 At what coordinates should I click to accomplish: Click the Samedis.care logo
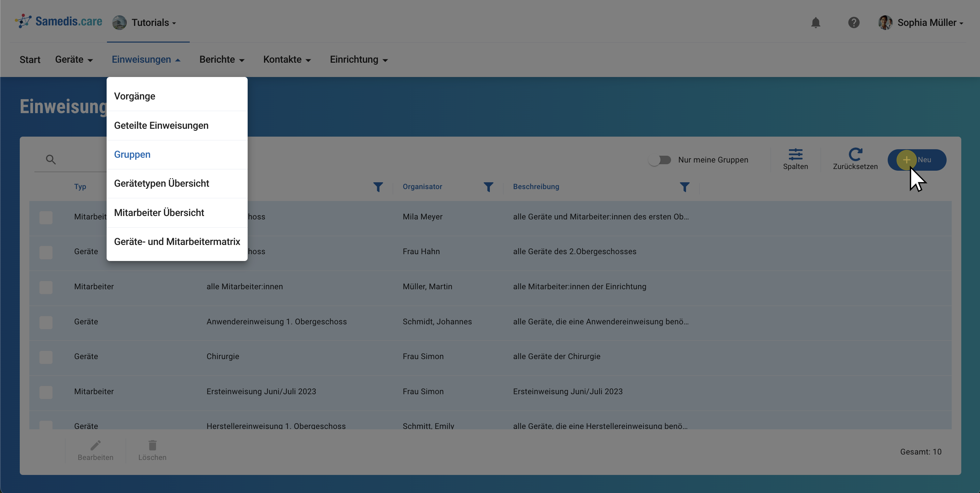pyautogui.click(x=59, y=21)
